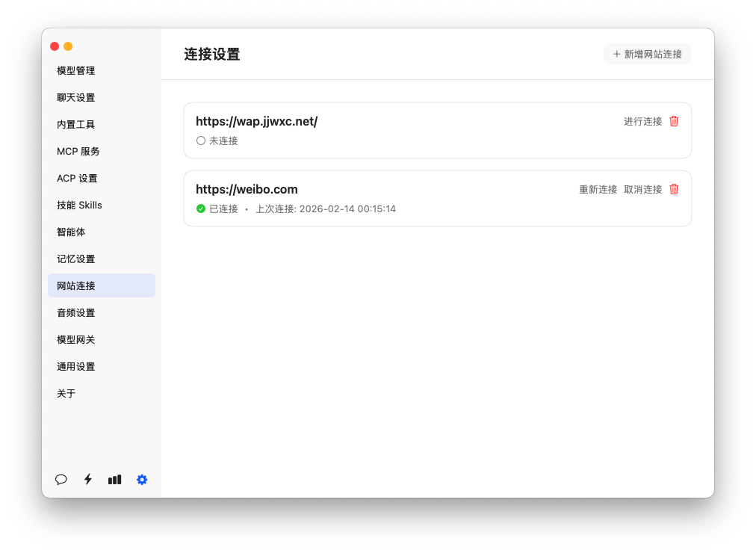Select 模型网关 menu item
Screen dimensions: 756x553
[76, 340]
